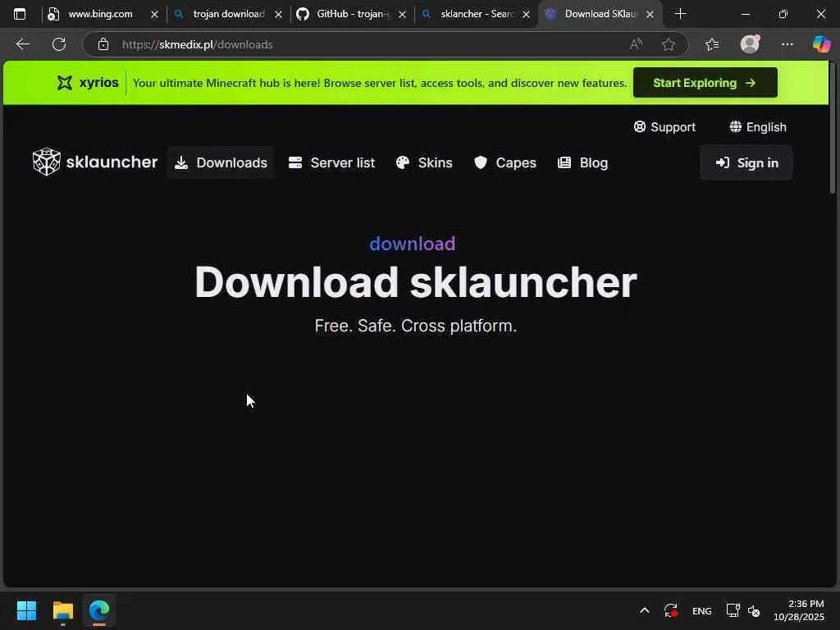840x630 pixels.
Task: Click the muted volume tray icon
Action: (754, 610)
